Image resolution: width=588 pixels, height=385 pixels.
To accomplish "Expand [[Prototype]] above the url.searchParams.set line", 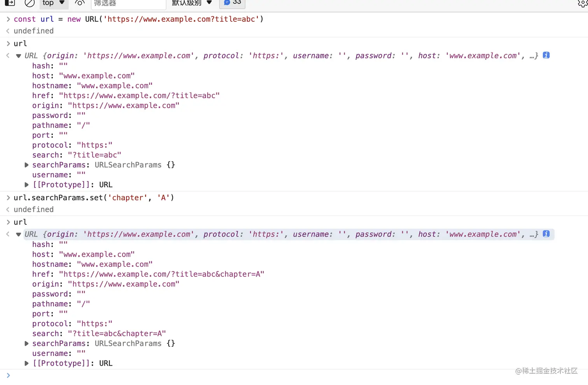I will pos(26,185).
